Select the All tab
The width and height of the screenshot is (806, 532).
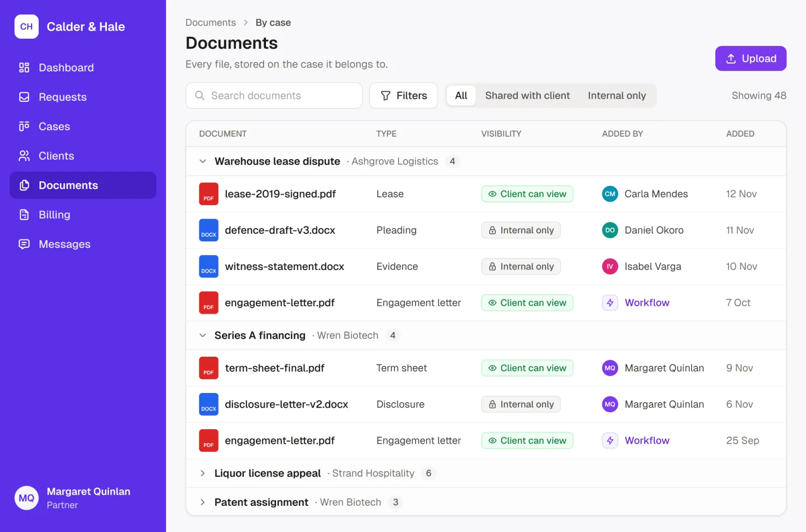[461, 96]
